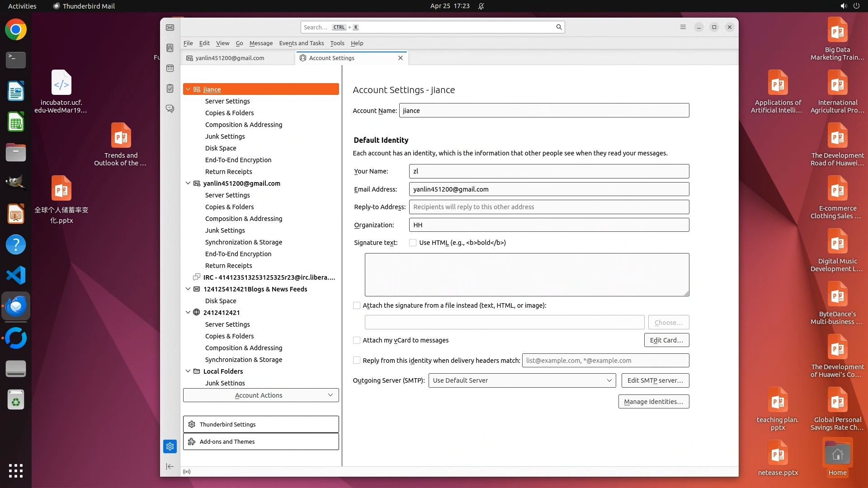Open the Account Actions dropdown
Image resolution: width=868 pixels, height=488 pixels.
coord(261,395)
